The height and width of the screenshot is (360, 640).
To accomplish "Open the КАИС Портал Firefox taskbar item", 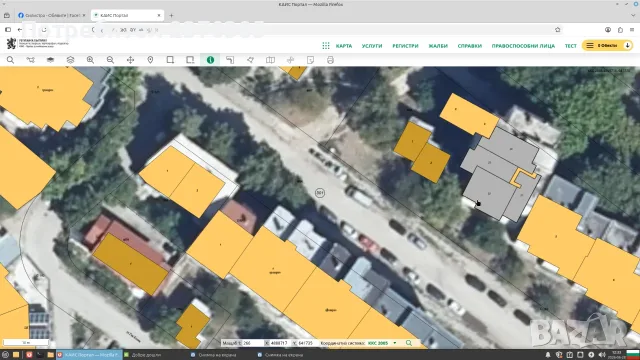I will tap(89, 355).
